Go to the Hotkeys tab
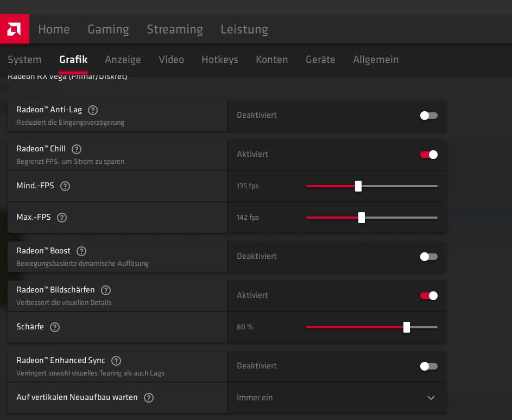Screen dimensions: 512x420 point(219,60)
